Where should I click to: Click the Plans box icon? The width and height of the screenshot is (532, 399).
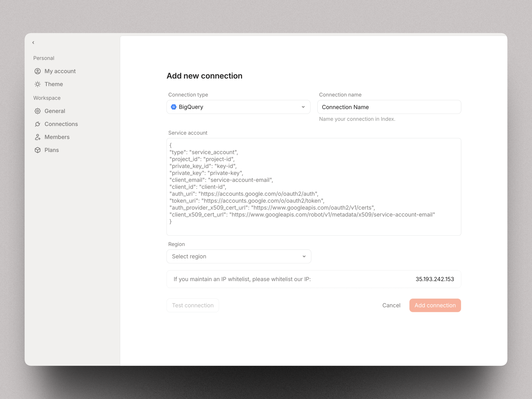pos(38,150)
